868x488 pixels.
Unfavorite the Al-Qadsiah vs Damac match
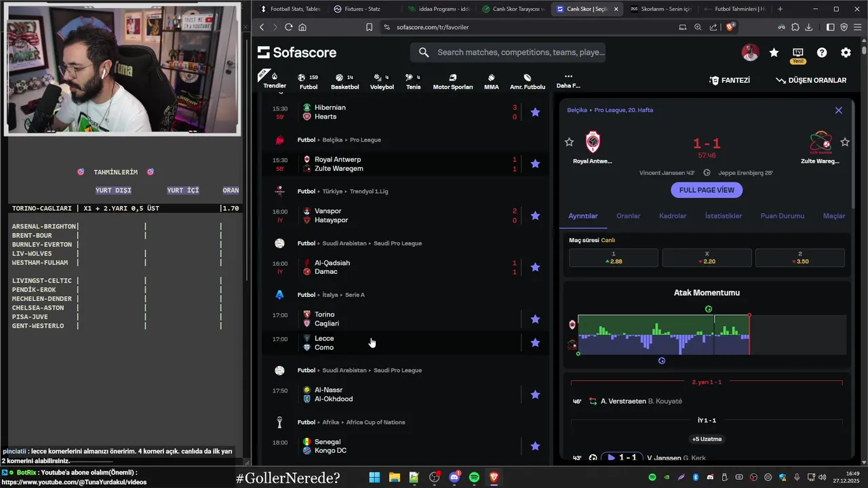pos(535,267)
